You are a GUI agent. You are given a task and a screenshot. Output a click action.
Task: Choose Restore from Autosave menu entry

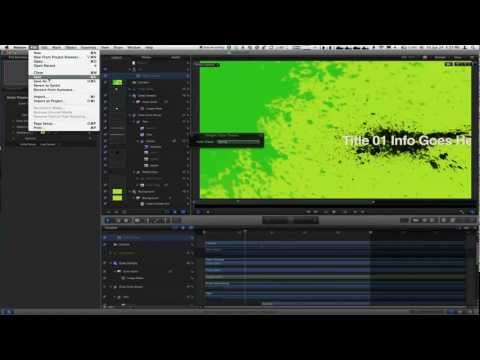64,90
